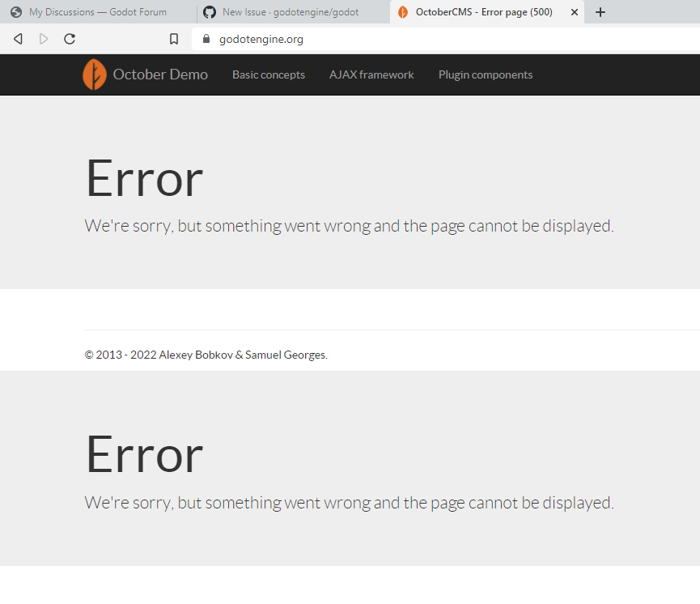Click the back navigation arrow
The width and height of the screenshot is (700, 604).
17,38
